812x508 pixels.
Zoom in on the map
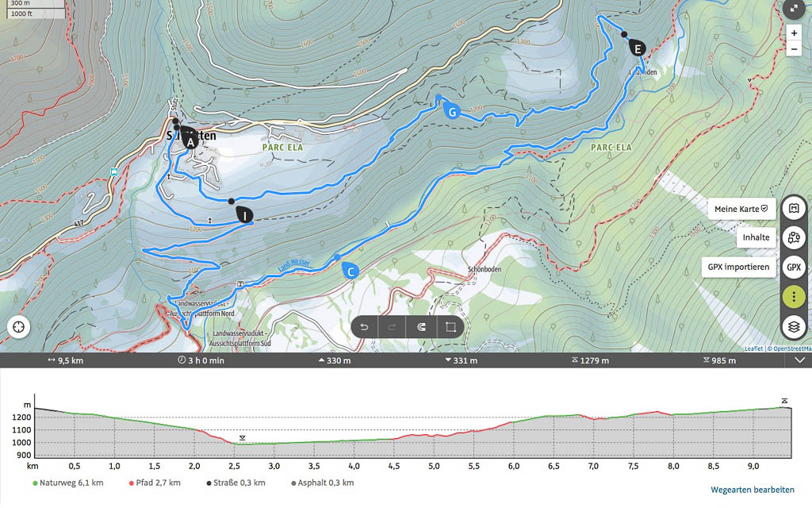pos(794,33)
